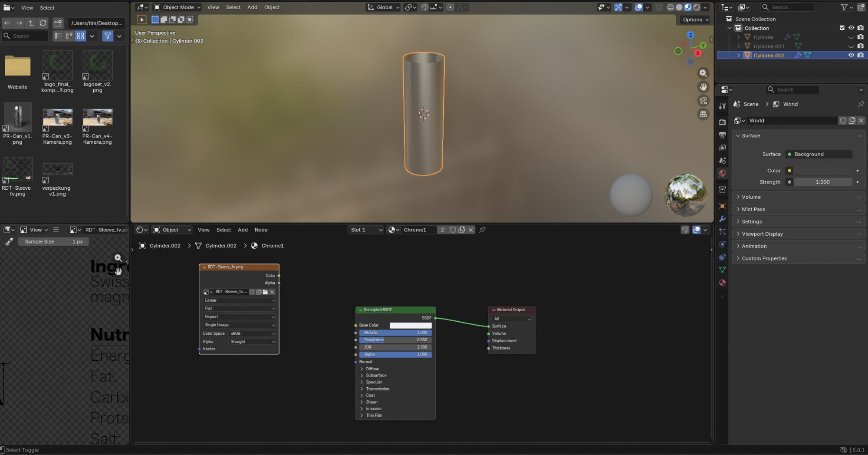Click the viewport Options button

point(695,20)
